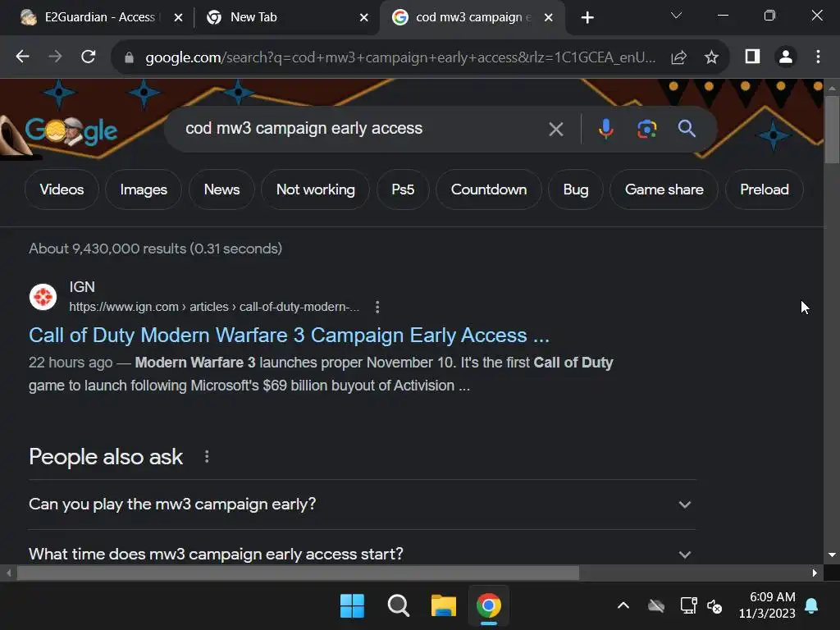The image size is (840, 630).
Task: Click the forward navigation arrow
Action: coord(55,57)
